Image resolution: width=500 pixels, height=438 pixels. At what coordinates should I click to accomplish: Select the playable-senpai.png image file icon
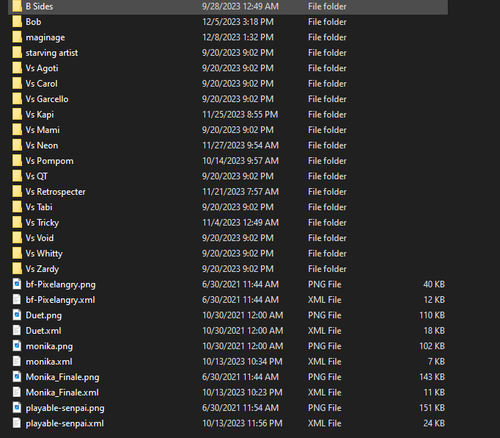17,408
